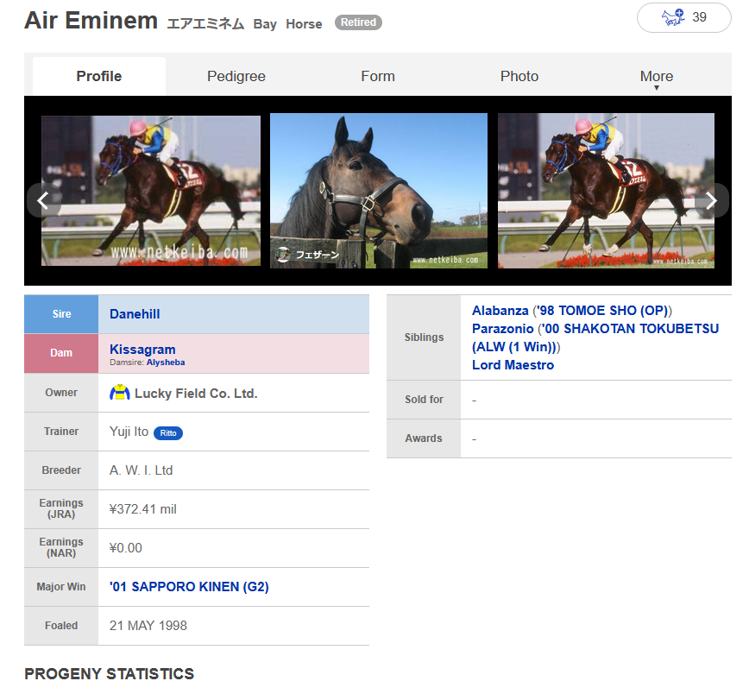Click foaled date 21 MAY 1998
Image resolution: width=749 pixels, height=700 pixels.
coord(148,626)
